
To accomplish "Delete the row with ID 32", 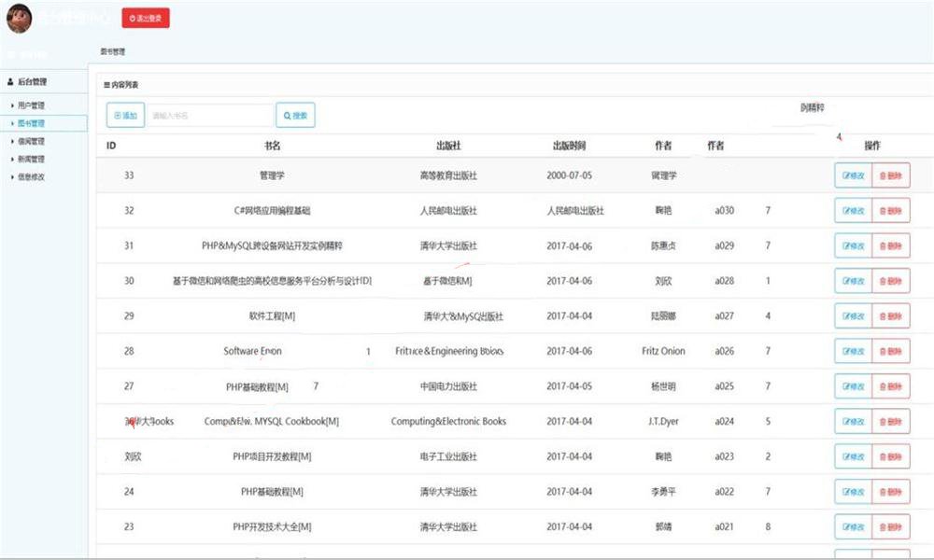I will [890, 211].
